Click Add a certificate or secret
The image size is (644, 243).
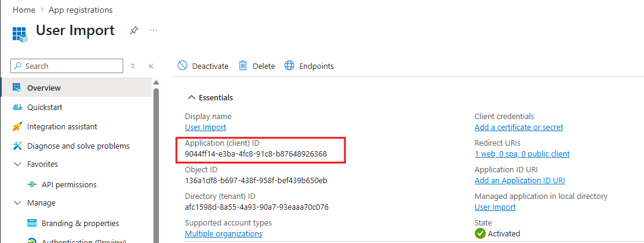tap(519, 128)
